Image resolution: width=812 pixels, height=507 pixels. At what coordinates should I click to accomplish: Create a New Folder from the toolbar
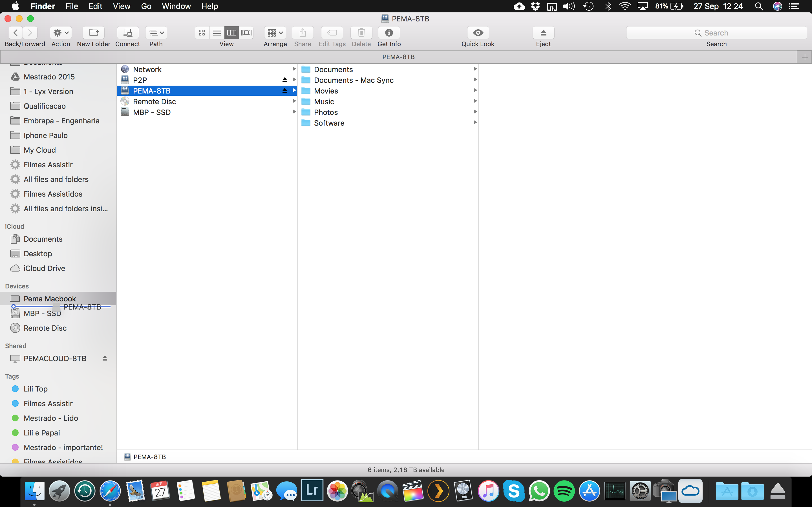(93, 32)
